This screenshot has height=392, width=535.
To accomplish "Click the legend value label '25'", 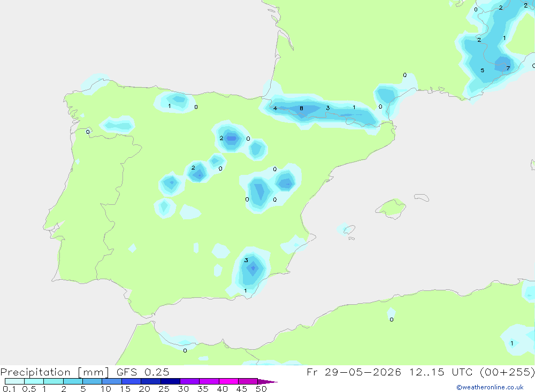I will [164, 389].
